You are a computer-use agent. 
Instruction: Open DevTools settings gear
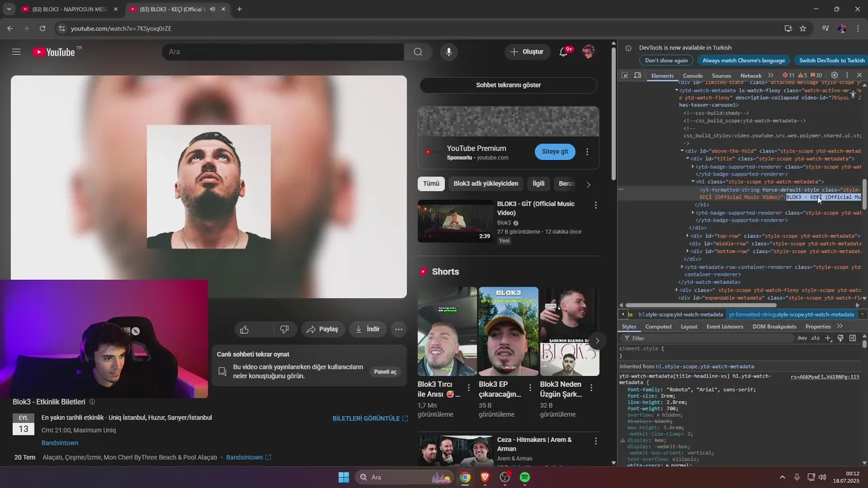(835, 75)
